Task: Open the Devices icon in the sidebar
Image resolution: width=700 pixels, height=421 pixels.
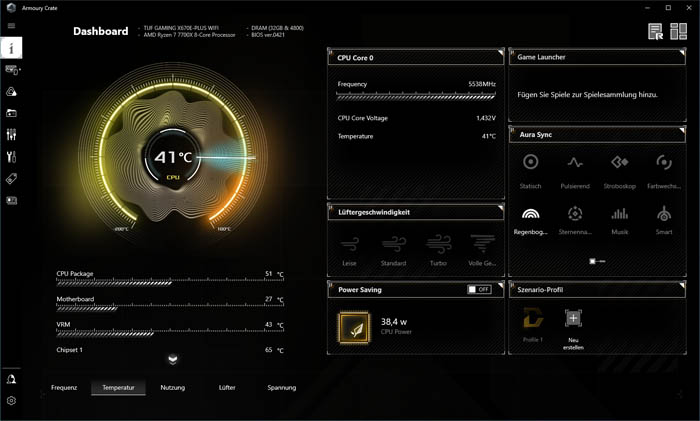Action: [x=12, y=70]
